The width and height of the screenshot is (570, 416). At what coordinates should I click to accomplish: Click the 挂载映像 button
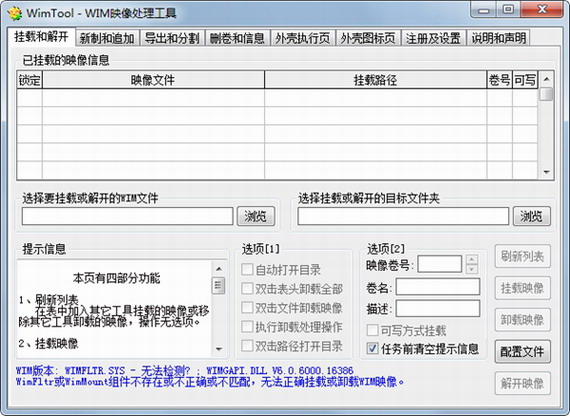click(x=522, y=288)
